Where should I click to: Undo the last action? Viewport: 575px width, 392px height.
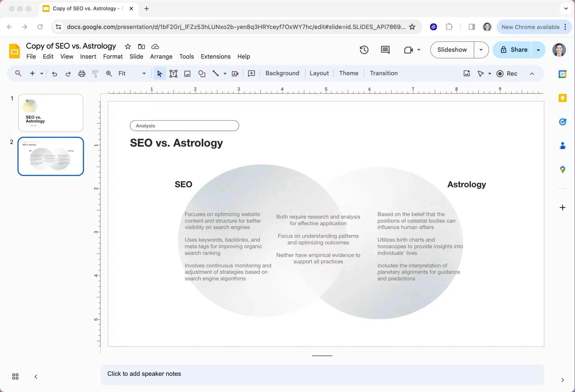click(55, 74)
